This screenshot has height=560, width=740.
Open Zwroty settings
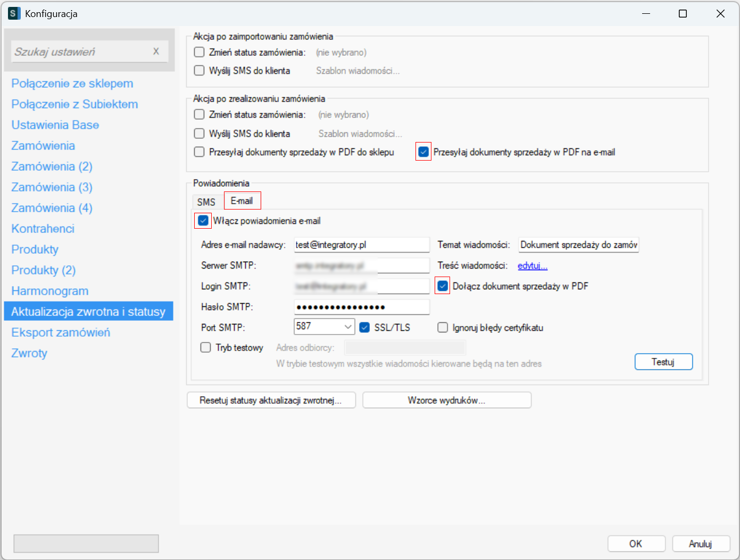(29, 353)
